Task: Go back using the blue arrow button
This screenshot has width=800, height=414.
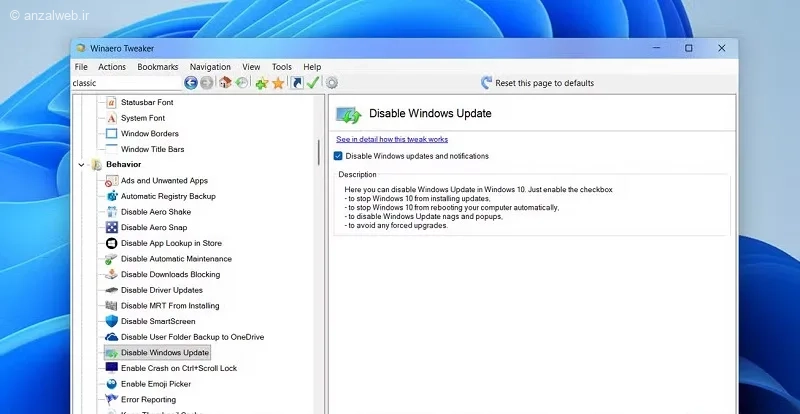Action: tap(191, 83)
